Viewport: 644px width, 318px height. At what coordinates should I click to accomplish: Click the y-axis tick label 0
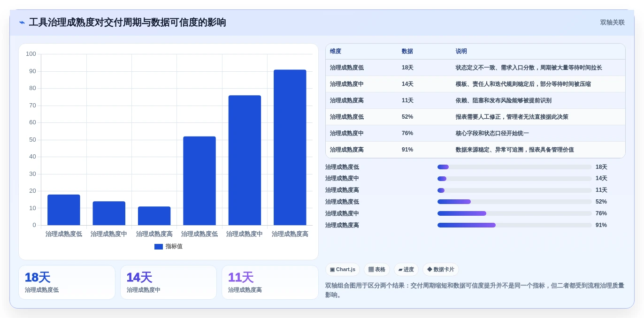click(x=34, y=225)
